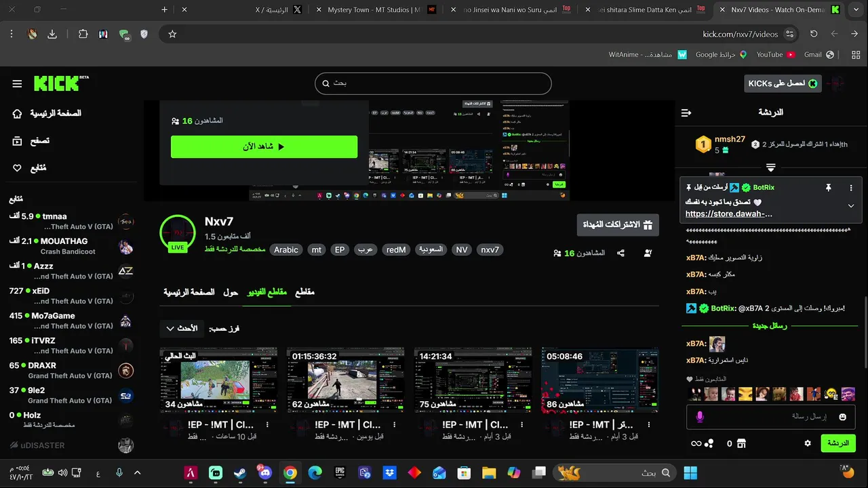Collapse the chat panel using the arrow icon

click(x=686, y=113)
